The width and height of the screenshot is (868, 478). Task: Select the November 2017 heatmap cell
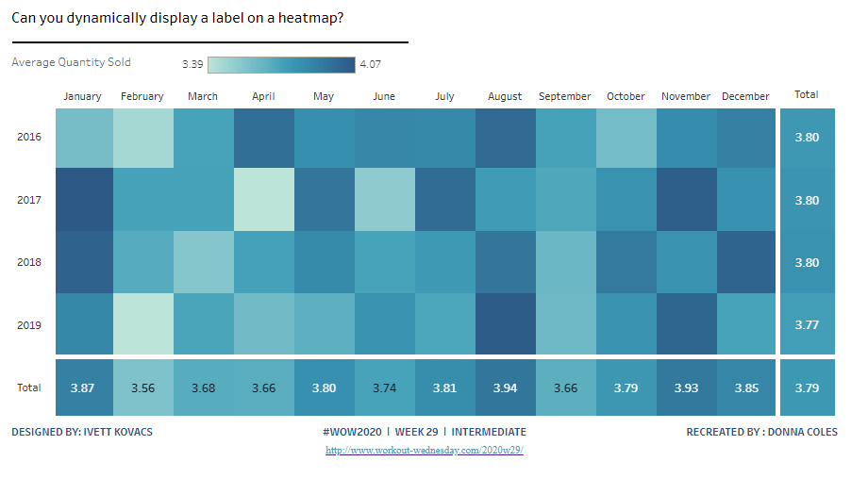tap(686, 200)
